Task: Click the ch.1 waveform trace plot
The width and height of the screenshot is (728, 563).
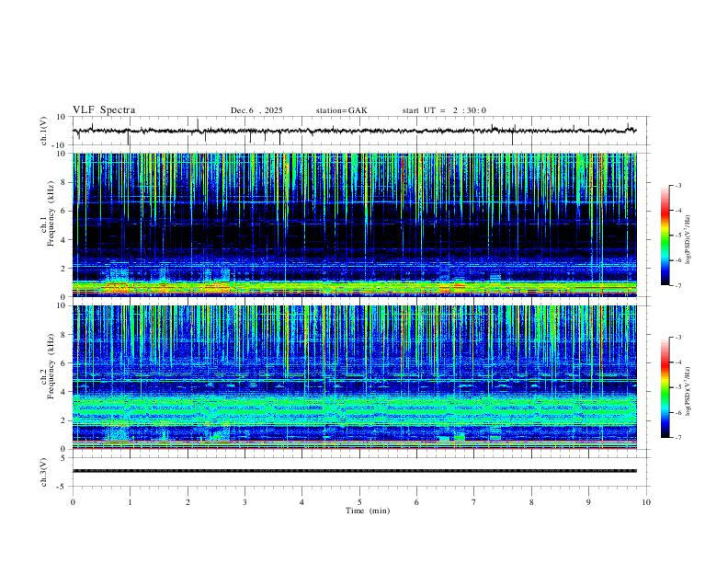Action: pos(354,131)
